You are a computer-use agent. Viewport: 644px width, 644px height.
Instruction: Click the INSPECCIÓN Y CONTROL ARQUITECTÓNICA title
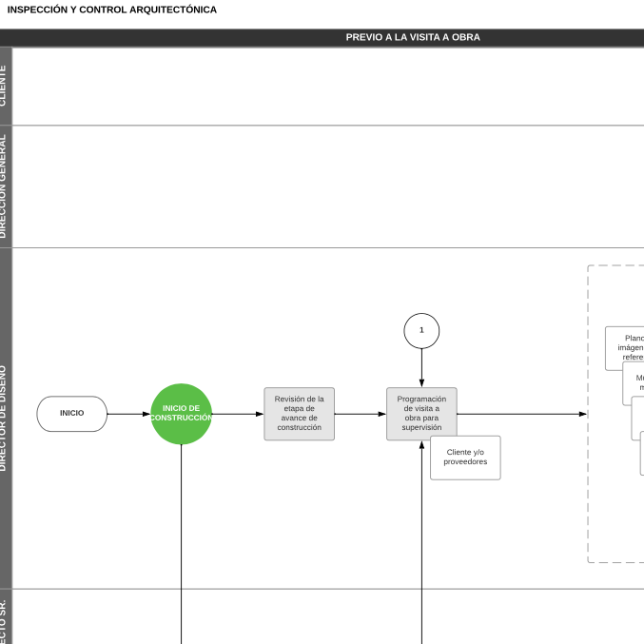[112, 10]
